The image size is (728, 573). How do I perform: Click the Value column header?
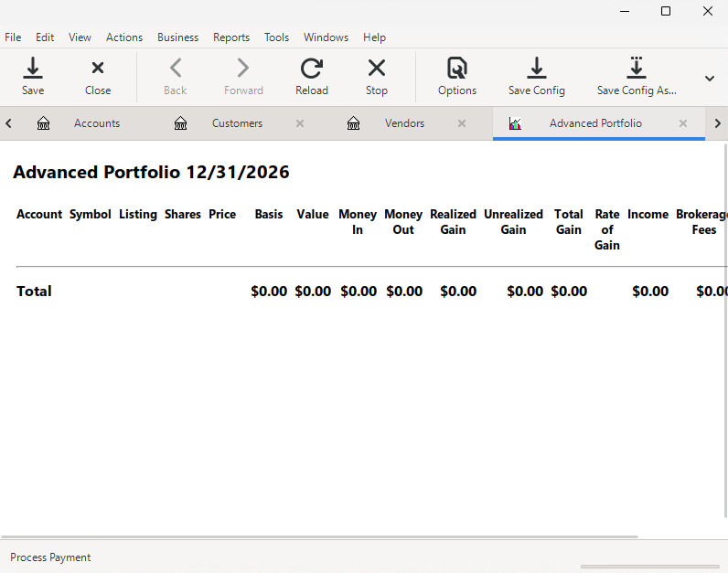[313, 215]
